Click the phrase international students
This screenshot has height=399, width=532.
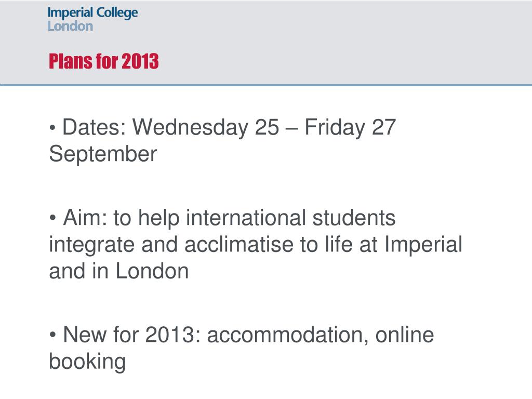click(x=291, y=218)
